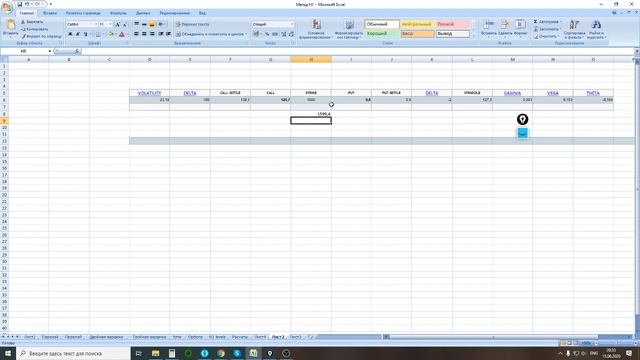Open Форматировать как таблицу gallery

click(349, 29)
